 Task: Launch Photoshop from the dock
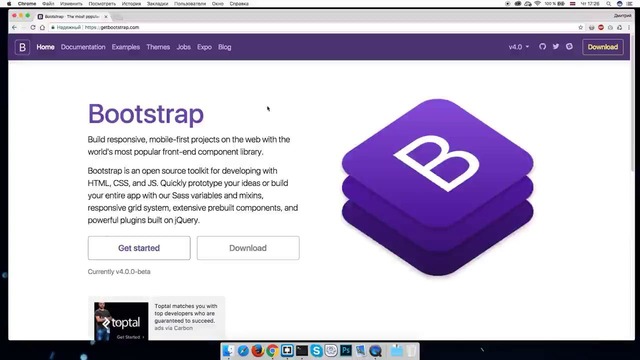346,351
